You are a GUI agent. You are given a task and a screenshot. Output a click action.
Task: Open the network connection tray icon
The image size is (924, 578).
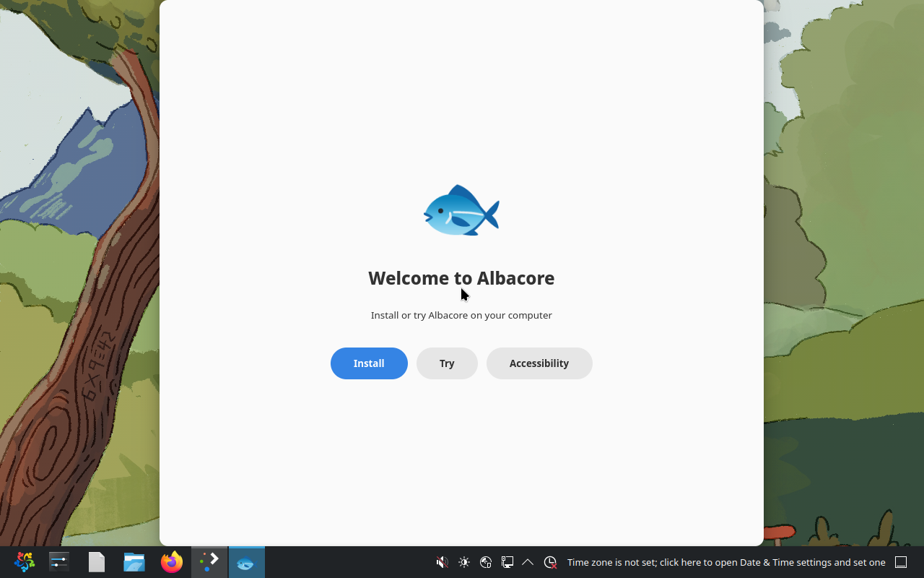pos(507,562)
